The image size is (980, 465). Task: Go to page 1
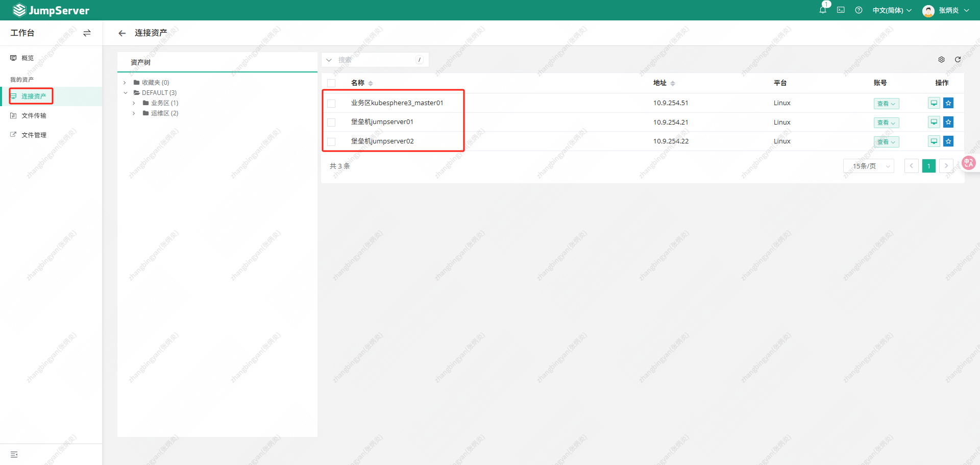coord(929,166)
